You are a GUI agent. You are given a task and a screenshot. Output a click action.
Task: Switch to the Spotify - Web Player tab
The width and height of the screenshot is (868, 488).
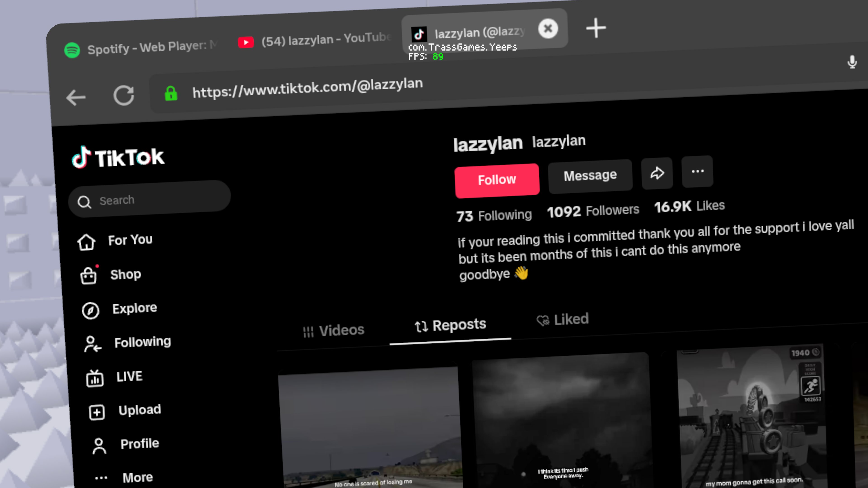click(141, 48)
